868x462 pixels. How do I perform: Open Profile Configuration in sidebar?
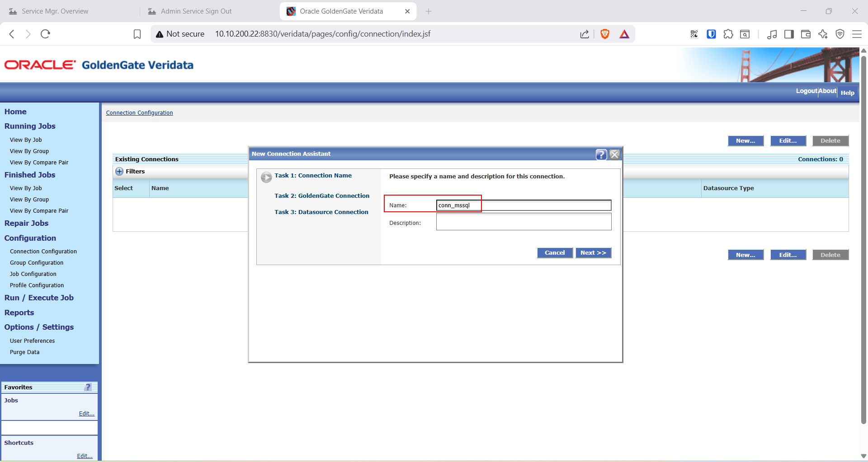click(x=37, y=285)
